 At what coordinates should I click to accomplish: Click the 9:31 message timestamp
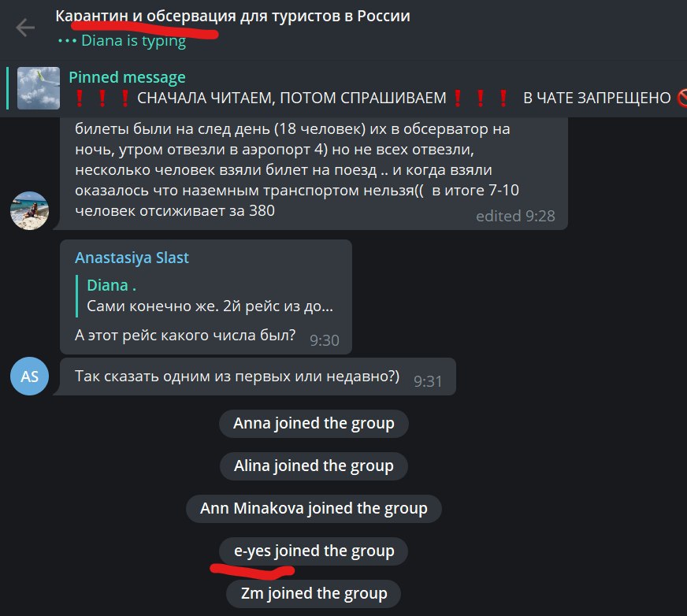[x=428, y=381]
